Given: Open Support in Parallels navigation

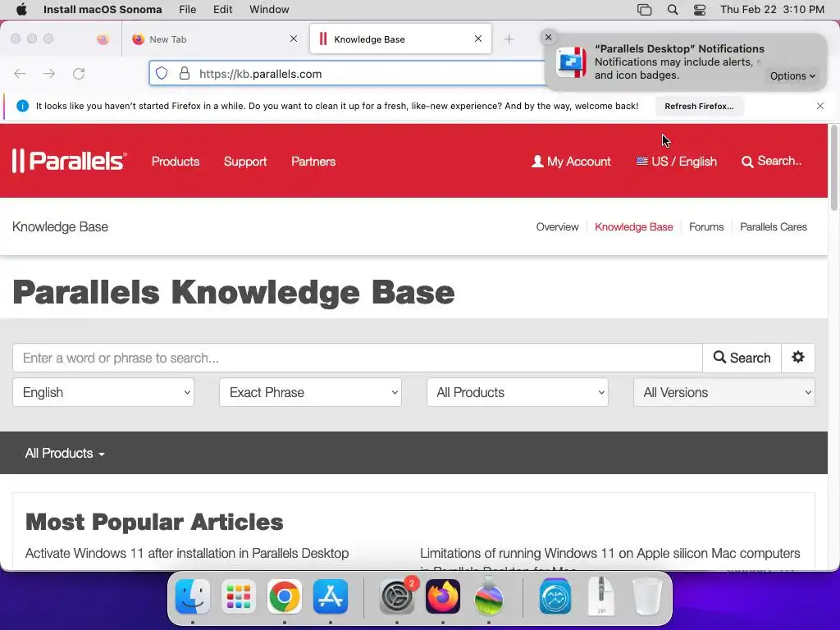Looking at the screenshot, I should [x=245, y=162].
